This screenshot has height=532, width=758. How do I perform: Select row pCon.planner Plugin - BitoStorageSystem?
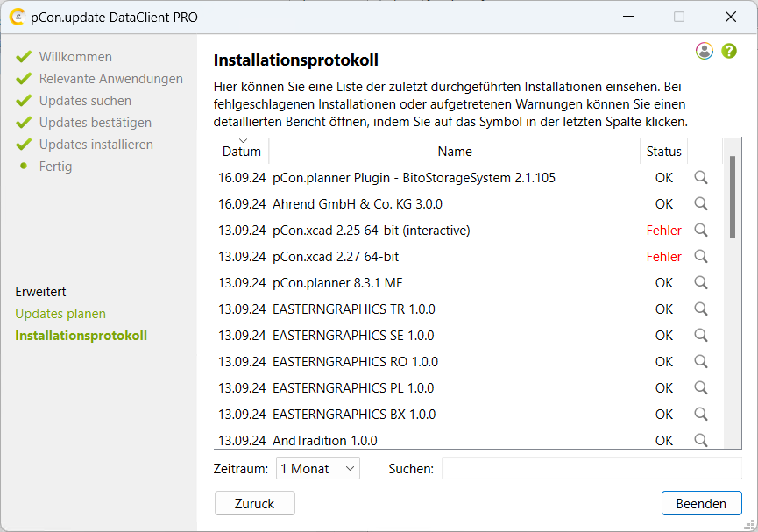click(469, 178)
